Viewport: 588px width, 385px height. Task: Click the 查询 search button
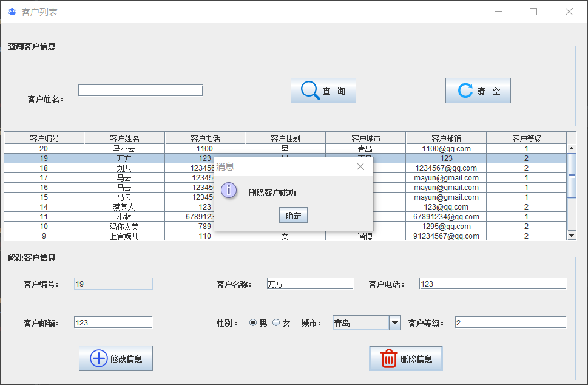coord(323,90)
